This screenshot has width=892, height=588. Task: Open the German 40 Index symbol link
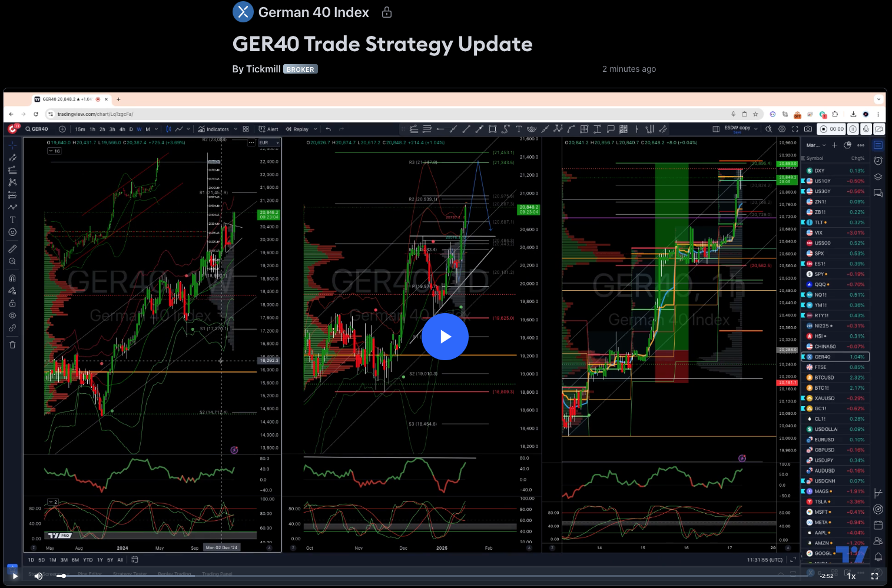click(x=313, y=12)
